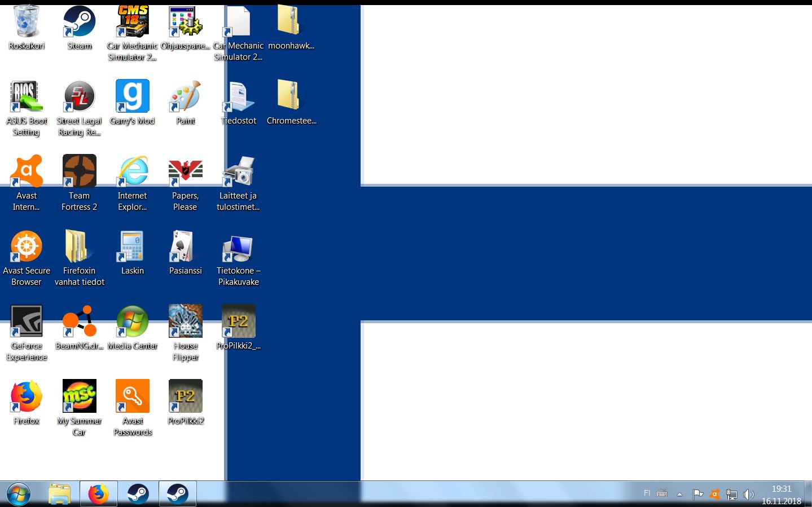Select the moonhawk zipped folder
The height and width of the screenshot is (507, 812).
coord(291,28)
